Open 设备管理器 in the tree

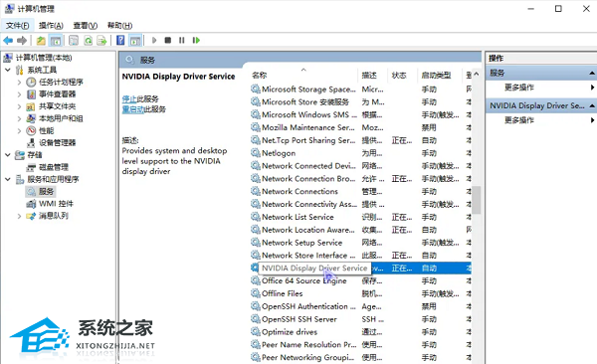pyautogui.click(x=57, y=143)
